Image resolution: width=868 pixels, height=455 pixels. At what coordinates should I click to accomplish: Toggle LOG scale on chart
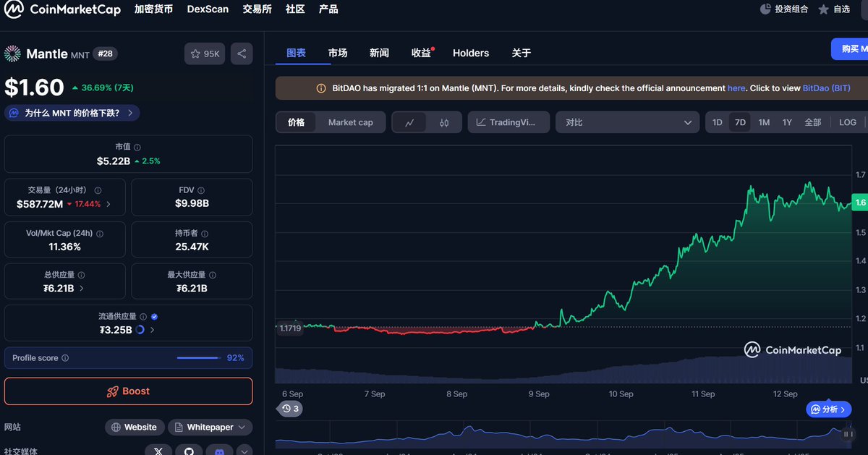(848, 122)
